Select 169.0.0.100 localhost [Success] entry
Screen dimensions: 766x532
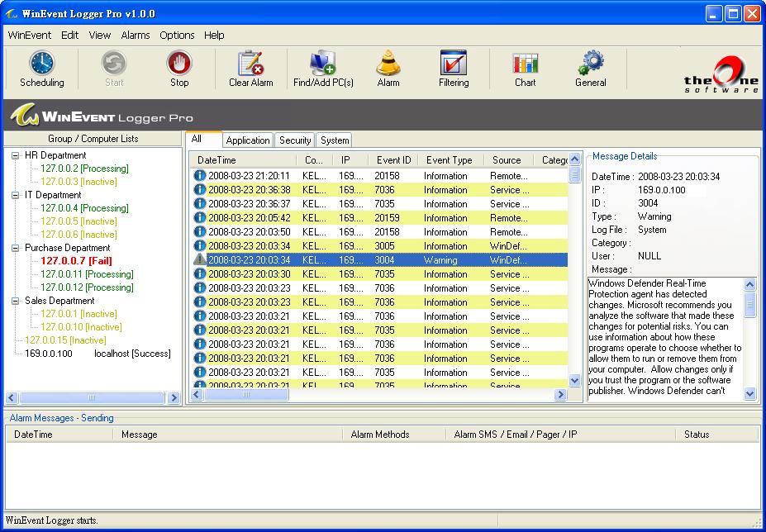tap(98, 354)
